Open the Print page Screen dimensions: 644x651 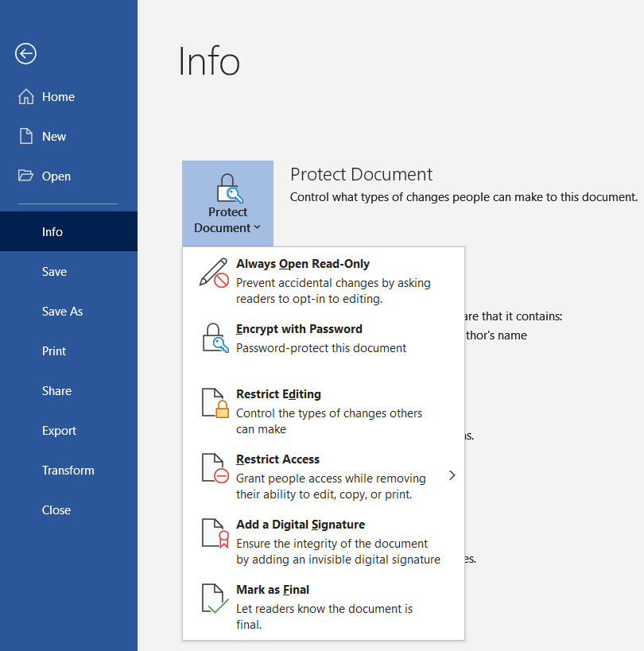tap(68, 351)
